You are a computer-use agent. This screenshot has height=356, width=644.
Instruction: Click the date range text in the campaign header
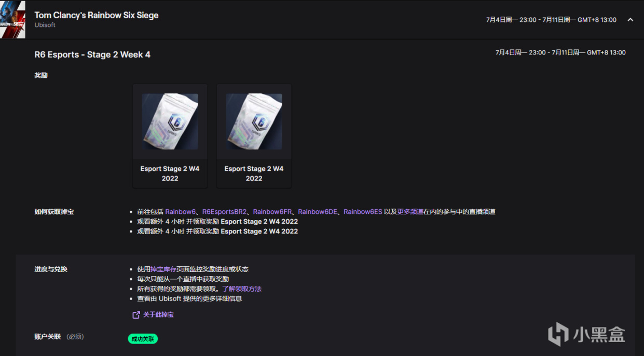pos(551,20)
